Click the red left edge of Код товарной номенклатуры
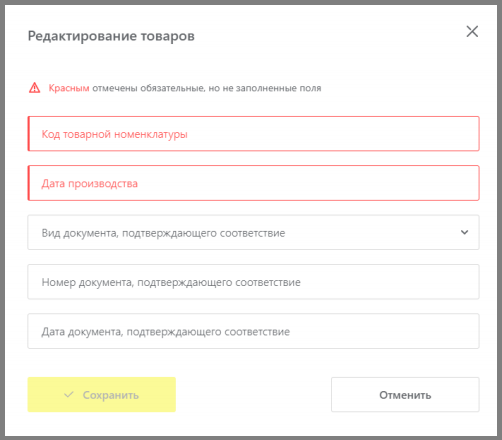 coord(29,134)
